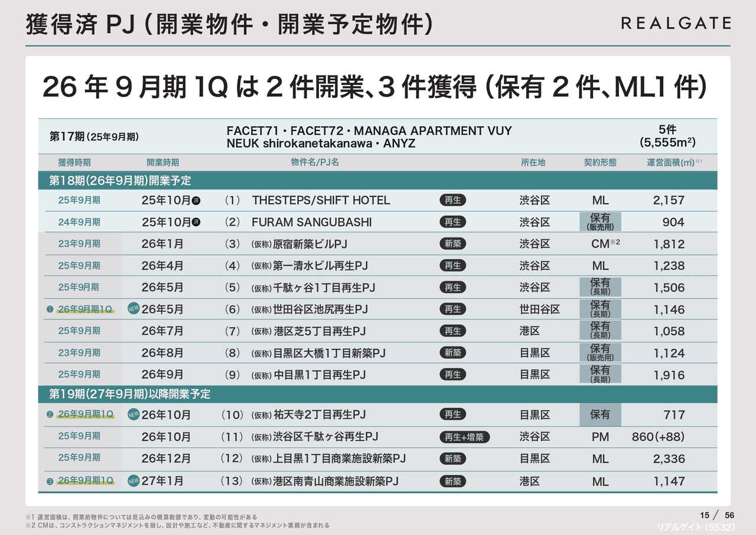Click page number 15 at the bottom right
Viewport: 756px width, 535px height.
click(704, 515)
